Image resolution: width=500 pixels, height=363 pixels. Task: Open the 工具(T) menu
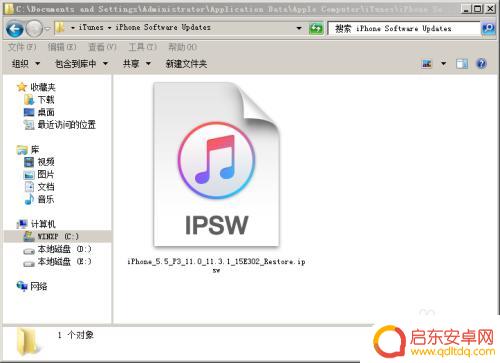[143, 47]
